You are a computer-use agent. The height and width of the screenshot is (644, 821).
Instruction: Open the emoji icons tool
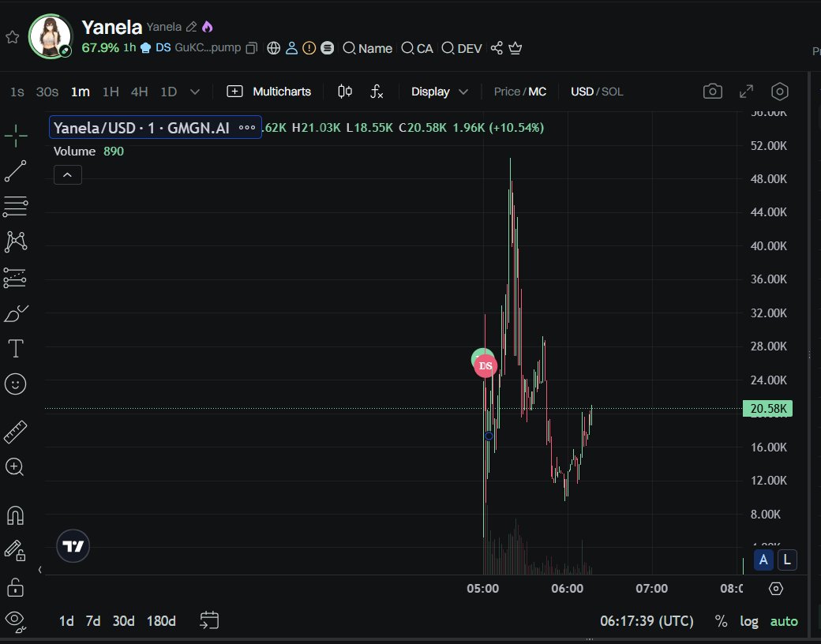click(x=15, y=384)
